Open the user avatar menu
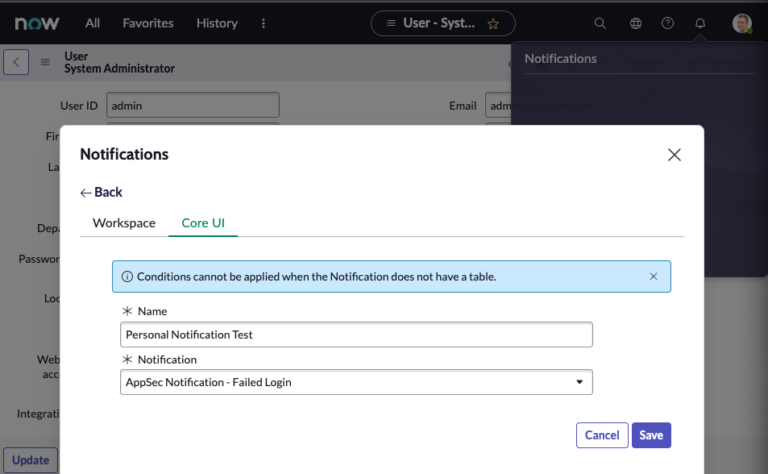The image size is (768, 474). pyautogui.click(x=742, y=23)
